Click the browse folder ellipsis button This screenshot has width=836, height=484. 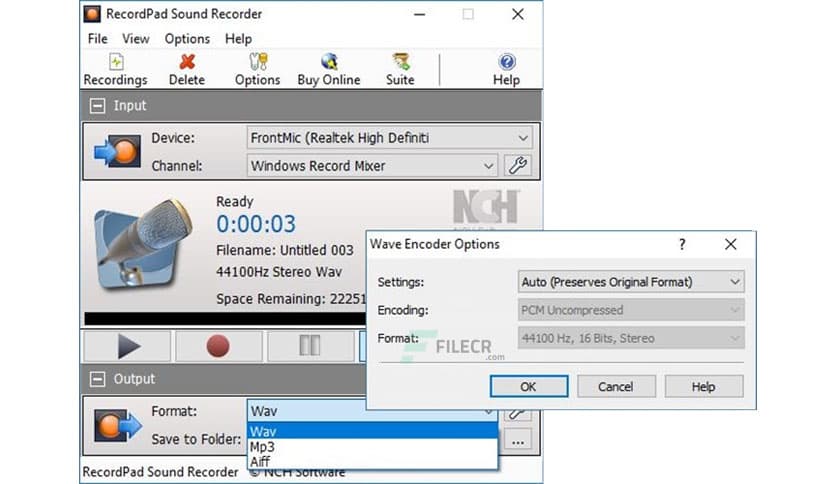[518, 440]
